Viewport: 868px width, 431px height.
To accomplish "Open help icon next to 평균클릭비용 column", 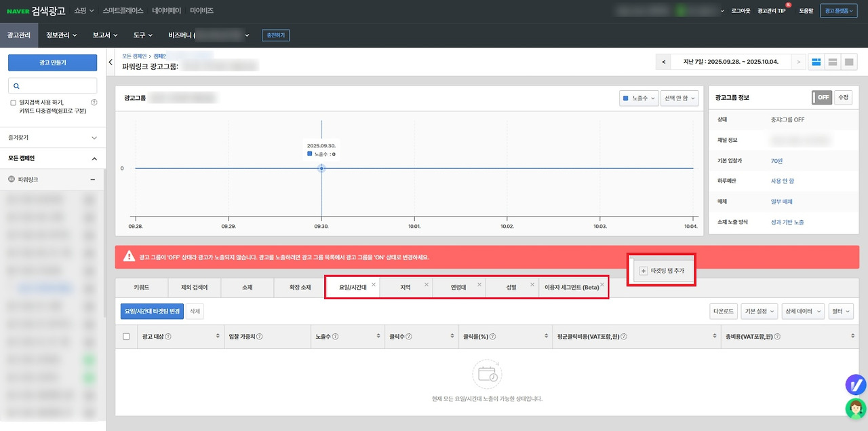I will tap(623, 336).
